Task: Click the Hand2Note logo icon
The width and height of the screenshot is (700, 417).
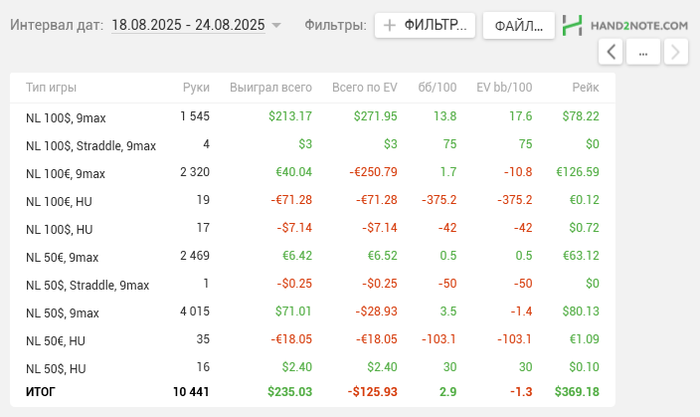Action: click(572, 25)
